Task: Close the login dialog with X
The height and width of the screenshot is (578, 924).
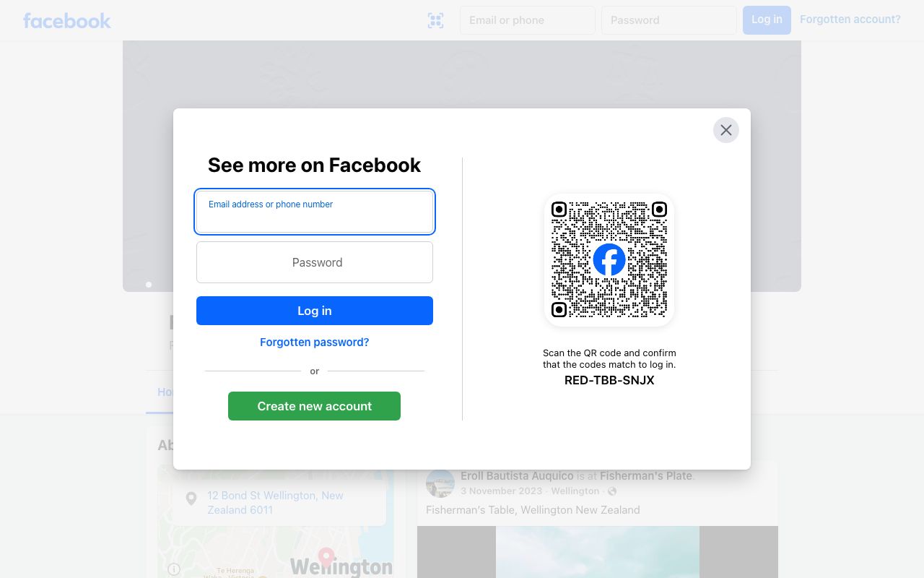Action: [726, 130]
